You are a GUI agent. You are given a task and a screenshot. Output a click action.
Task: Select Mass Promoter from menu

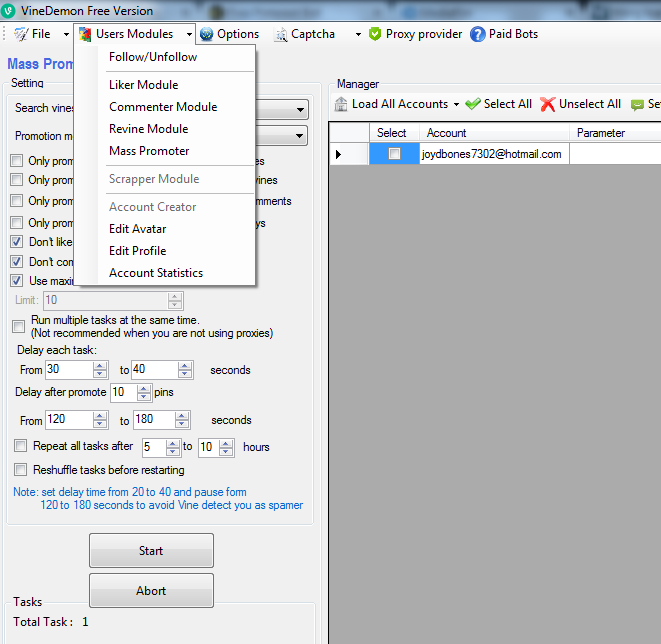click(x=149, y=151)
